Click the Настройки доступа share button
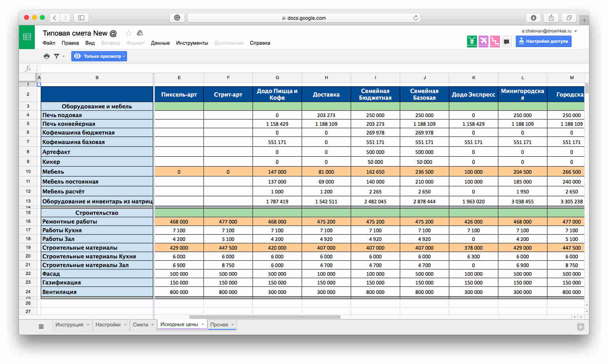 click(543, 41)
